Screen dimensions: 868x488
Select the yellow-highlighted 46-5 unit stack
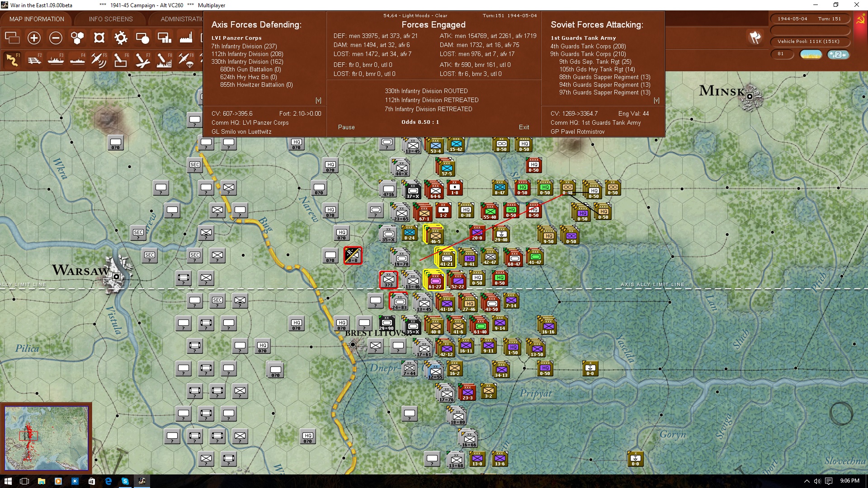(x=435, y=235)
